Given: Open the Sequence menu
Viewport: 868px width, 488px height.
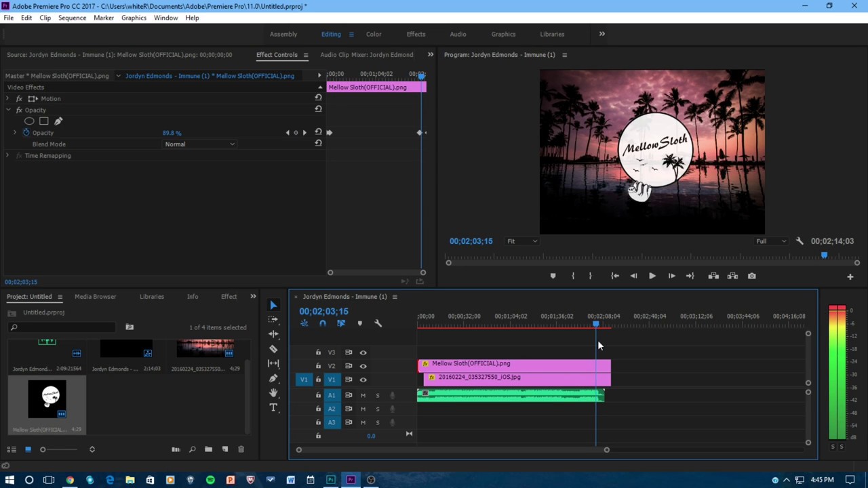Looking at the screenshot, I should tap(72, 18).
